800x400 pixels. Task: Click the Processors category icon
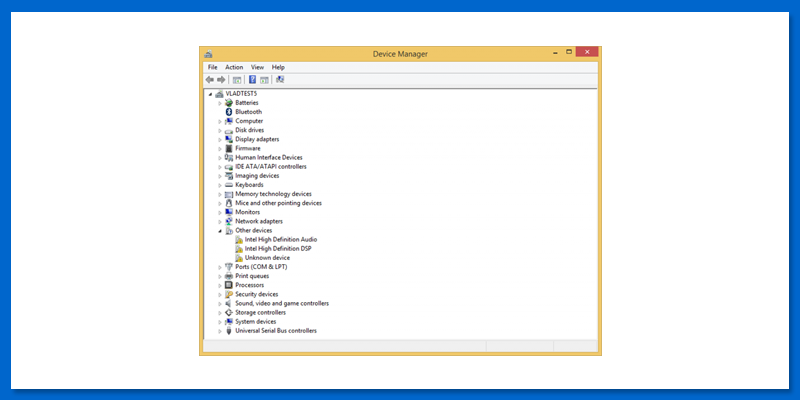pyautogui.click(x=229, y=285)
